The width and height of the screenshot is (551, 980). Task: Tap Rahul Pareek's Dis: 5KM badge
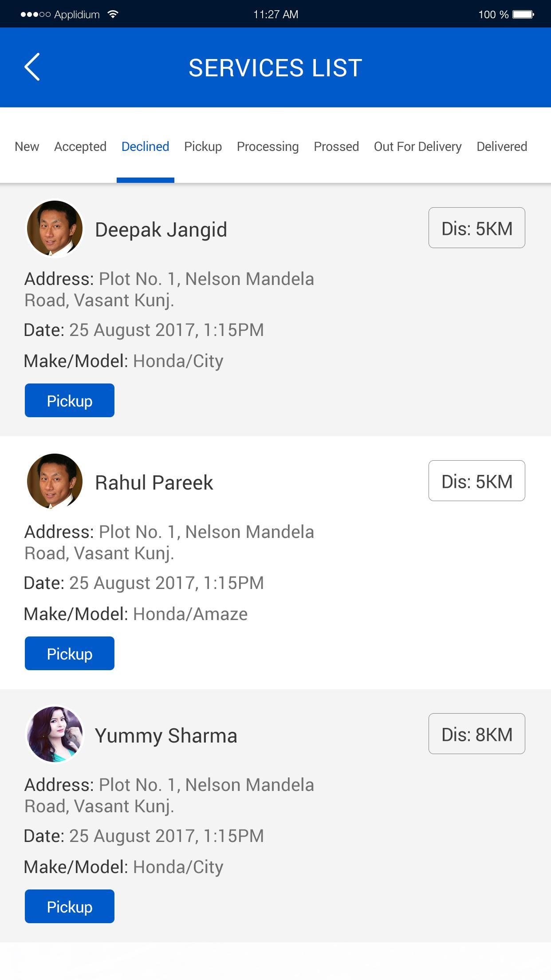point(476,481)
